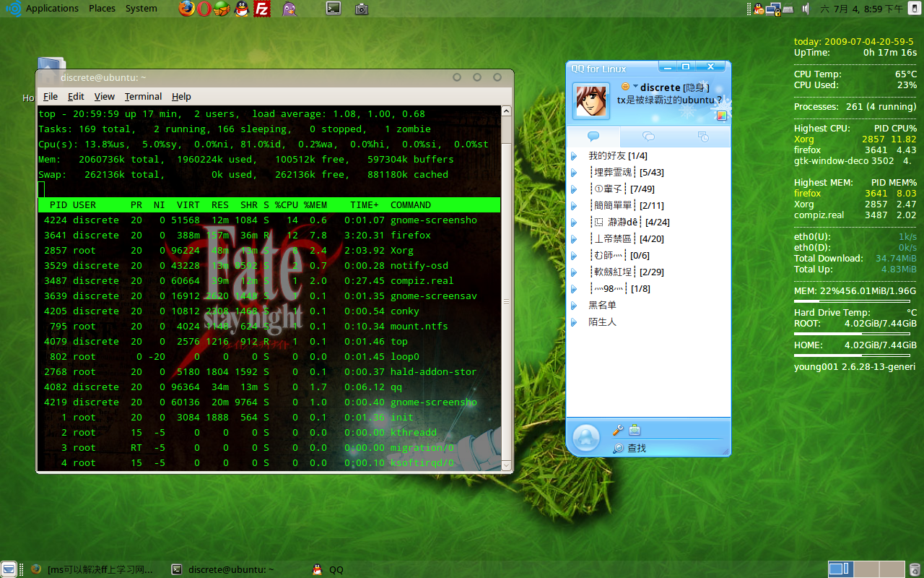Expand the 陌生人 strangers group
This screenshot has width=924, height=578.
pyautogui.click(x=574, y=322)
